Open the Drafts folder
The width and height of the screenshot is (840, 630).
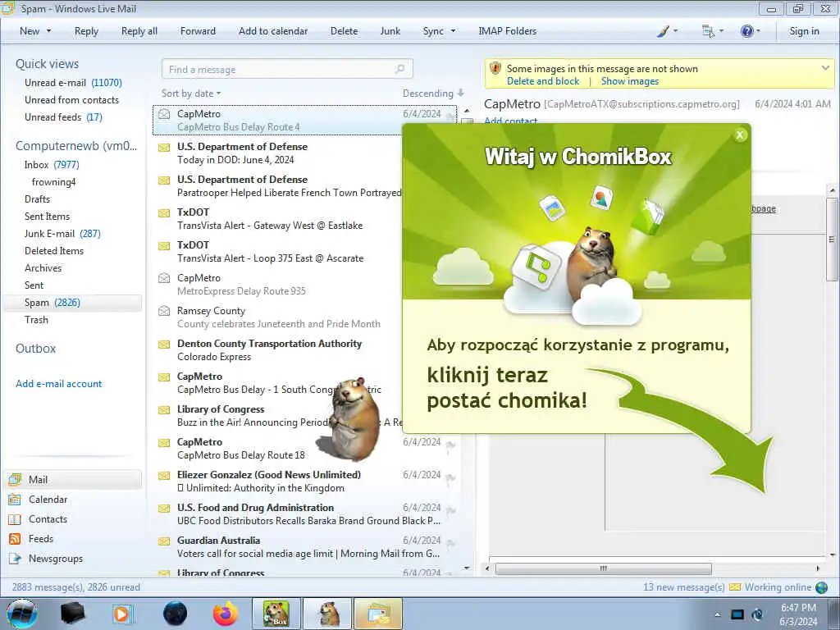click(37, 199)
